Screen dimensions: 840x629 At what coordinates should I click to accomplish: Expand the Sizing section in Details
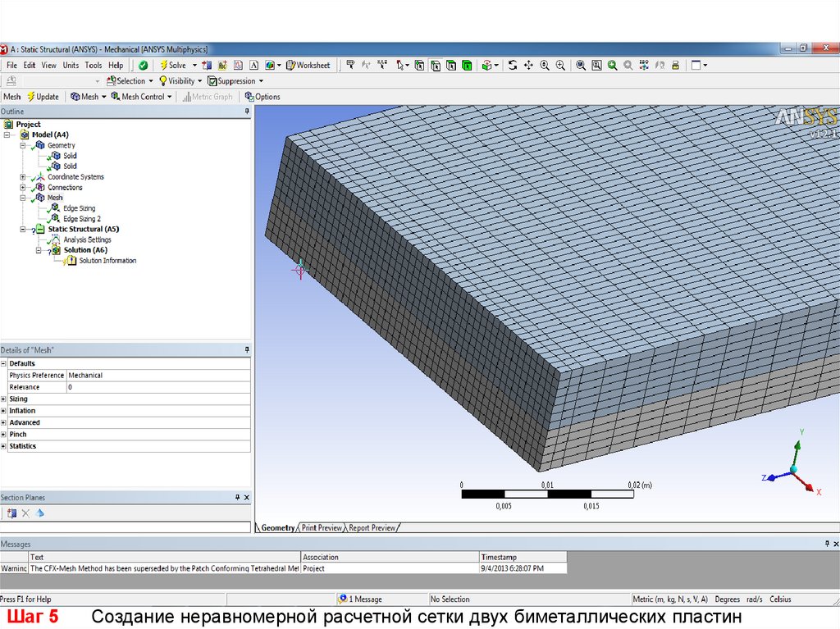[x=3, y=399]
